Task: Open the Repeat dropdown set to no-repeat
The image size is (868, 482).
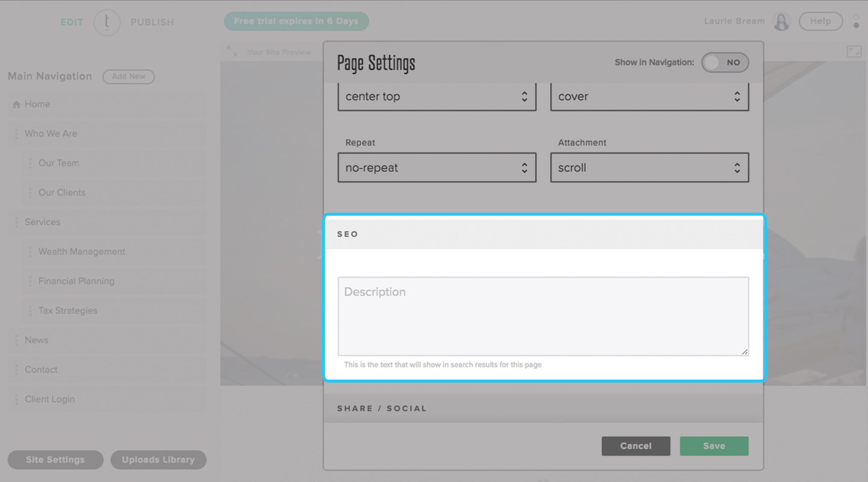Action: point(436,167)
